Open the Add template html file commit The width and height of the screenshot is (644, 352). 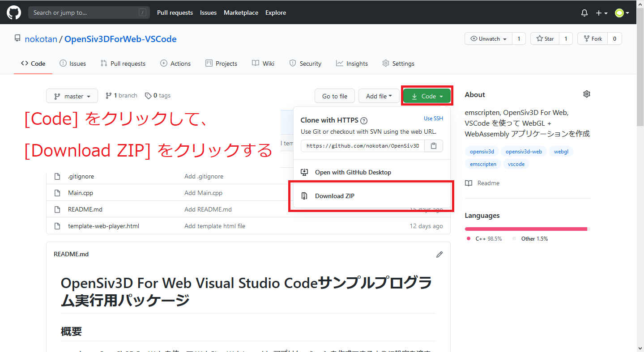(215, 226)
